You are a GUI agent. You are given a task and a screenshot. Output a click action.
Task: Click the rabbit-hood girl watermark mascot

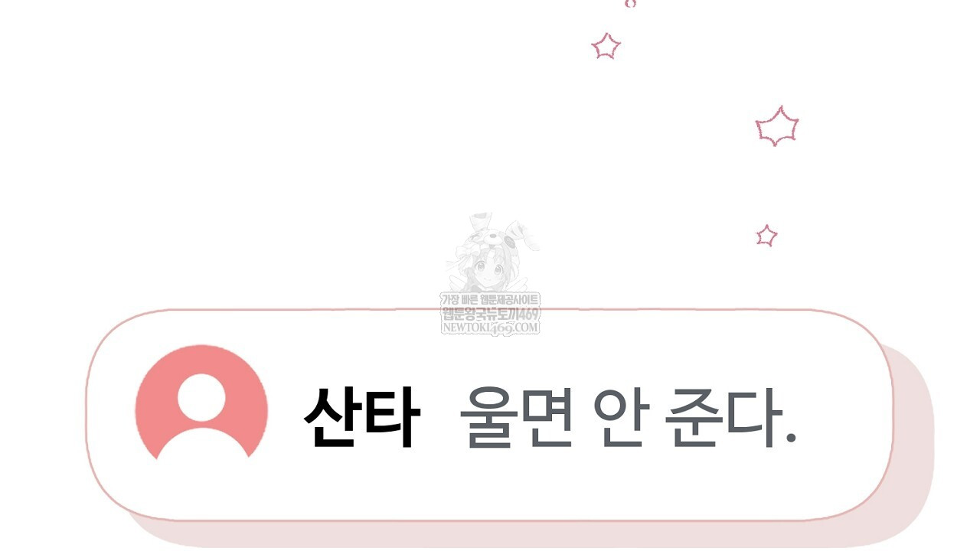(492, 253)
